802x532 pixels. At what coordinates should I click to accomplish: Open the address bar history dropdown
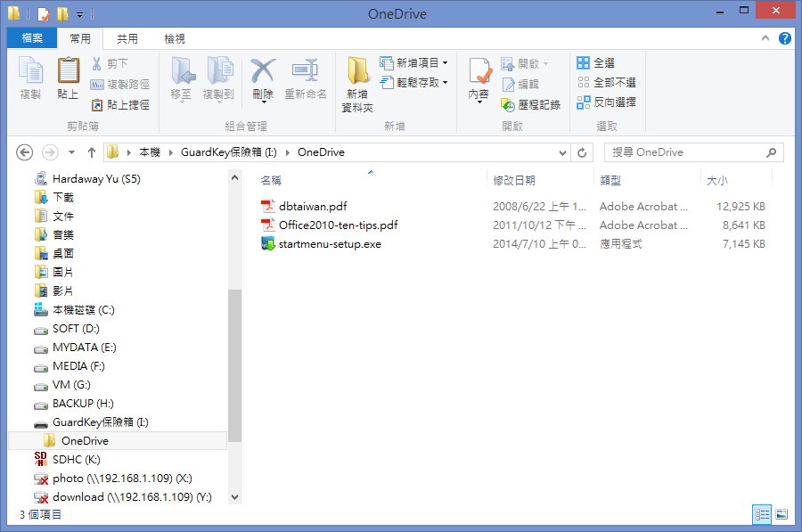tap(562, 152)
